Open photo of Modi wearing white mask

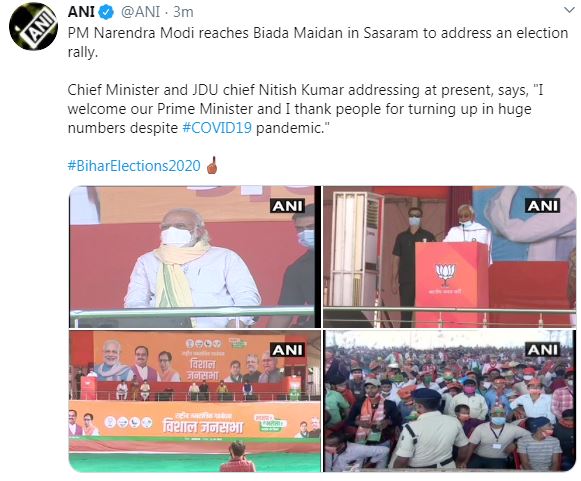[x=195, y=257]
